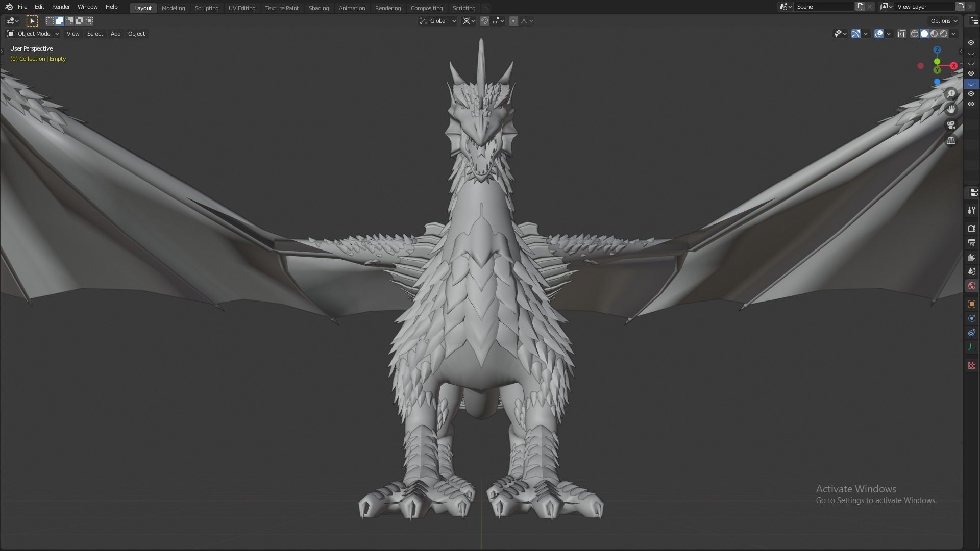Switch to the Sculpting workspace tab
The width and height of the screenshot is (980, 551).
[x=207, y=8]
